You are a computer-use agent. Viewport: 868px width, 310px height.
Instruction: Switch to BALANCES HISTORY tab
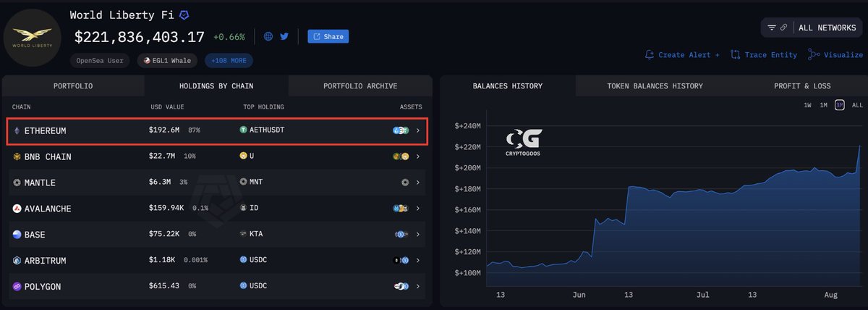coord(508,85)
